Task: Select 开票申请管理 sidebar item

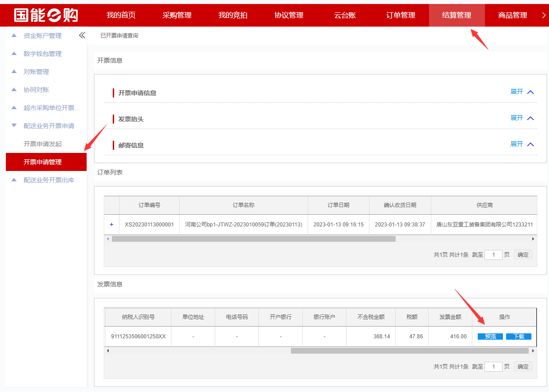Action: coord(46,162)
